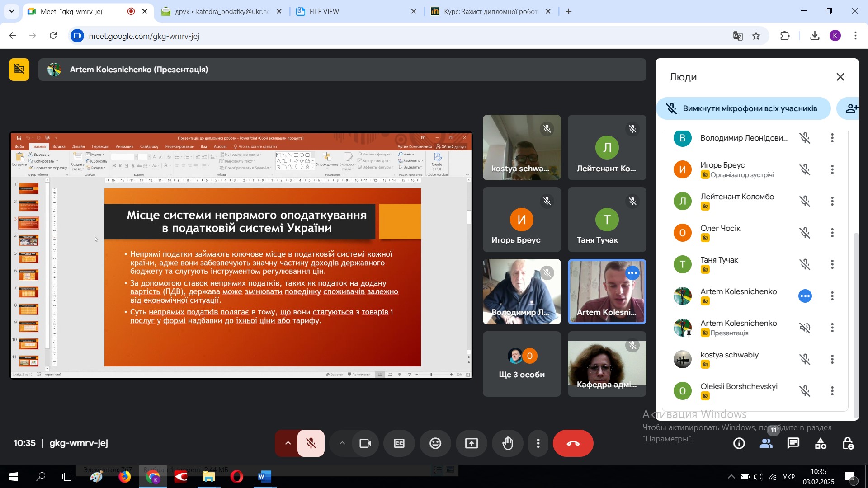The width and height of the screenshot is (868, 488).
Task: Mute Игорь Бреус microphone icon
Action: [x=805, y=169]
